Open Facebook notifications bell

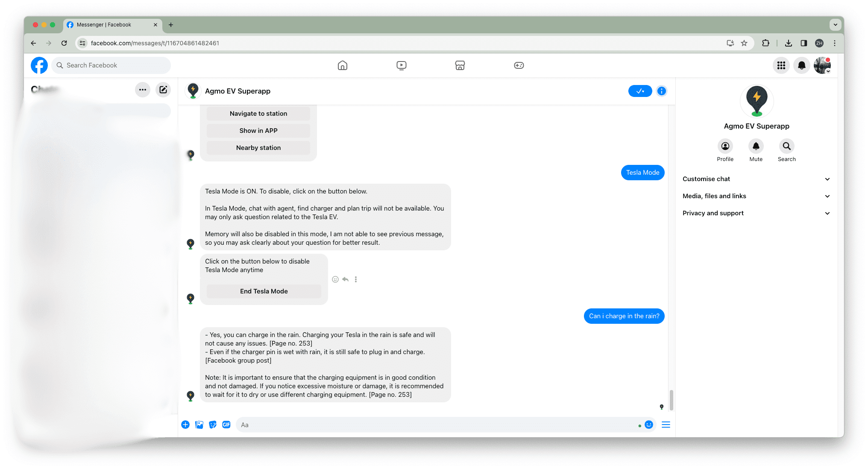(x=802, y=65)
